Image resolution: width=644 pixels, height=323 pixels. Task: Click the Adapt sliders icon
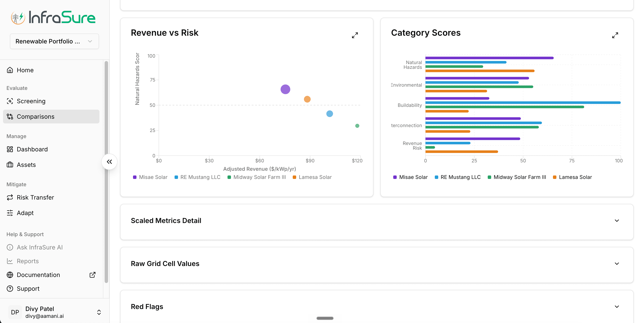point(10,213)
